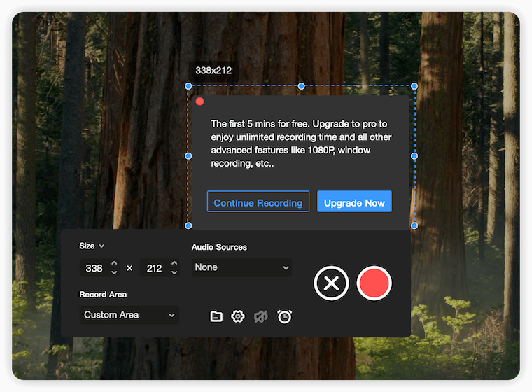The height and width of the screenshot is (392, 532).
Task: Decrease the height value with down arrow
Action: [174, 272]
